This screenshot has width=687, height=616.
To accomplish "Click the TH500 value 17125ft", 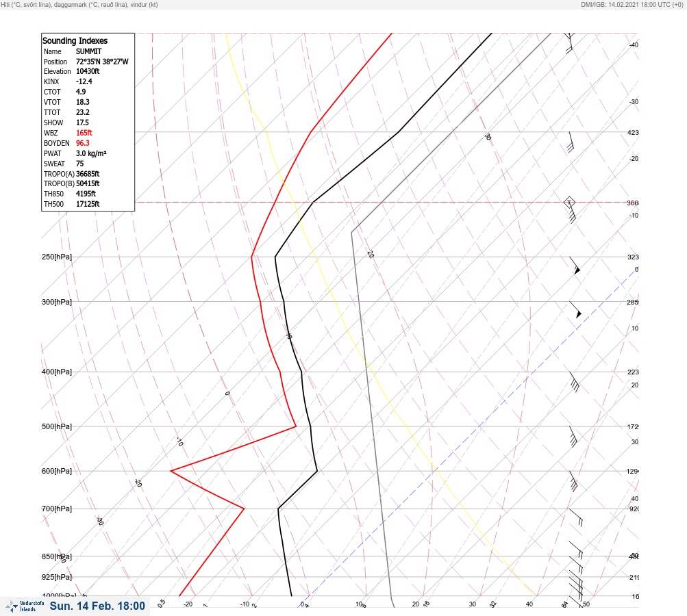I will coord(88,204).
